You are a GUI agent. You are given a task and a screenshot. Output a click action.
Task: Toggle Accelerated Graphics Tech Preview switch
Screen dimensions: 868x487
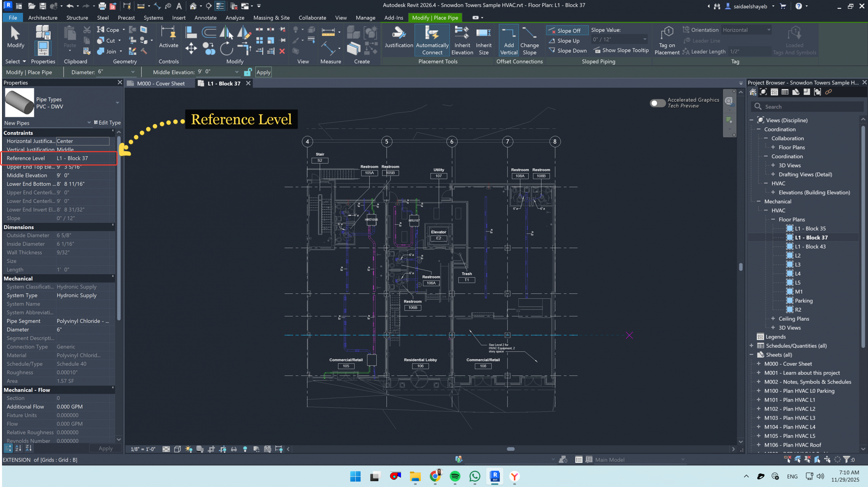point(657,103)
